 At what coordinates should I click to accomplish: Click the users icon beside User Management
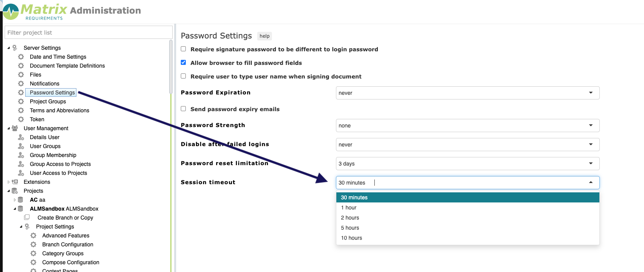(15, 128)
